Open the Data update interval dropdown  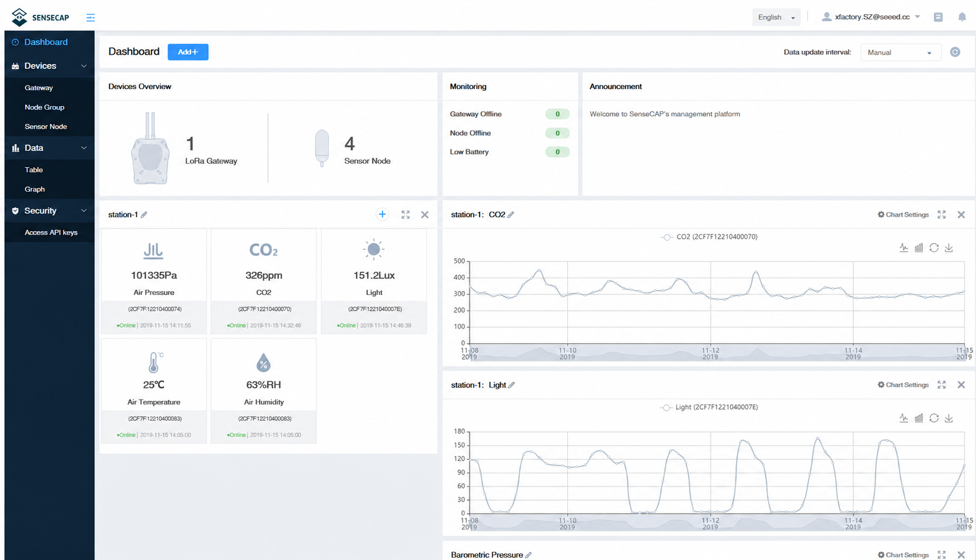tap(901, 52)
